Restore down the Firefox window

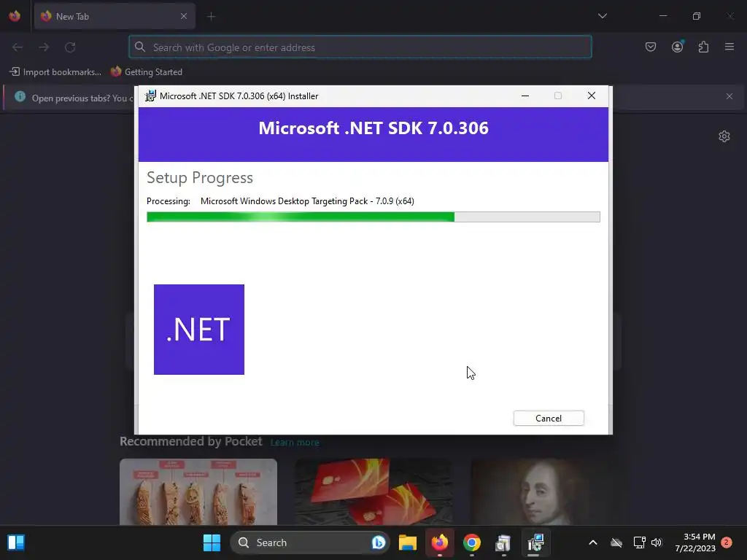696,16
